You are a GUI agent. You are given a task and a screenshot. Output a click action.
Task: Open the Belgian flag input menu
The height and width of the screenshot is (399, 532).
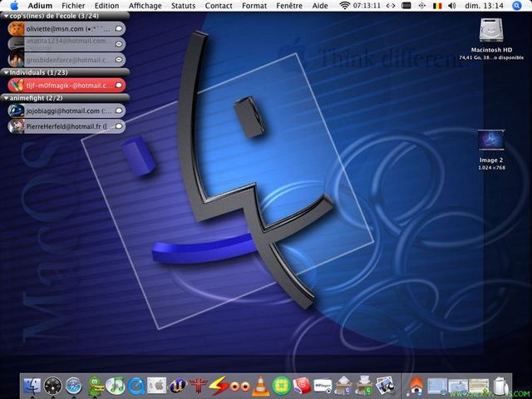pyautogui.click(x=437, y=6)
